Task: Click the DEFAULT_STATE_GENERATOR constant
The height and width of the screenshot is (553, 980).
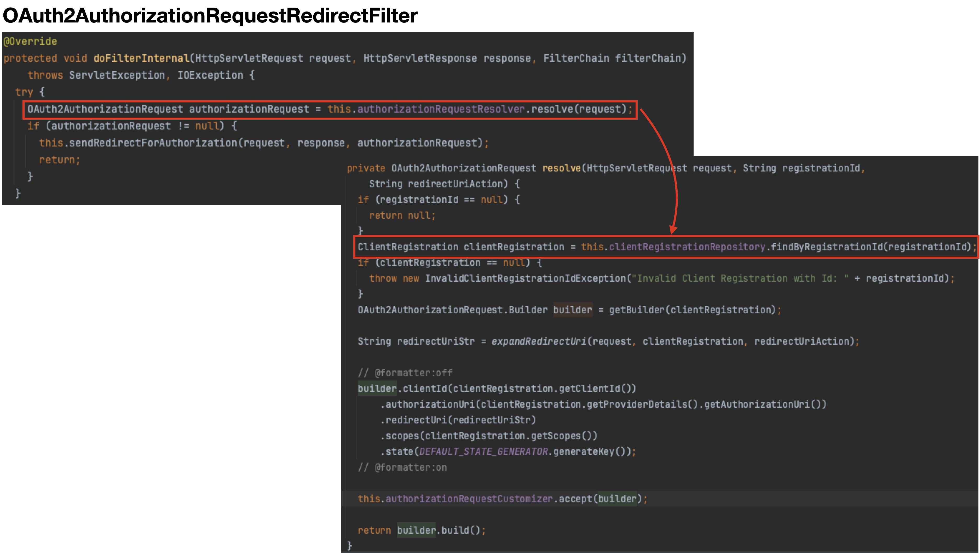Action: (483, 452)
